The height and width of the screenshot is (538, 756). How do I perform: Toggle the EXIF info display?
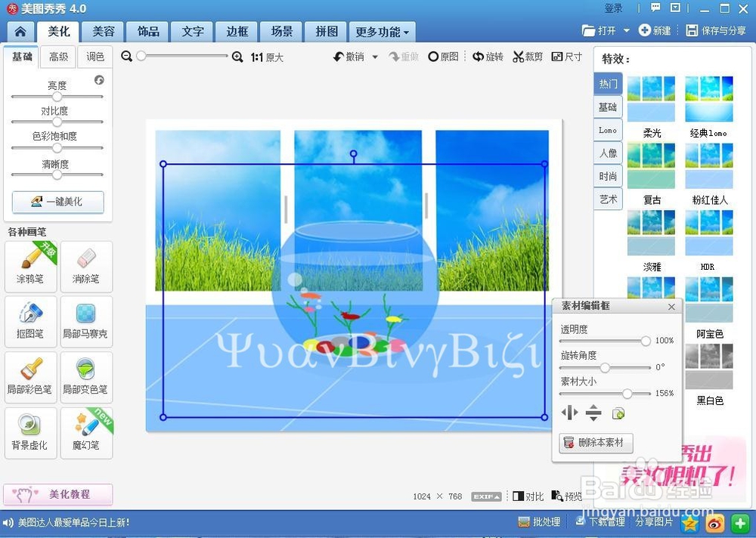click(486, 496)
